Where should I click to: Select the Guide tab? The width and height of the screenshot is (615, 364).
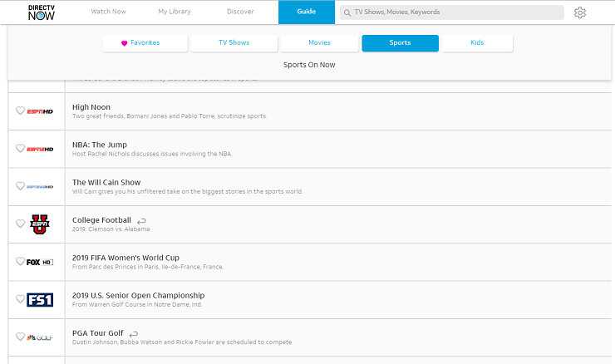(x=307, y=12)
